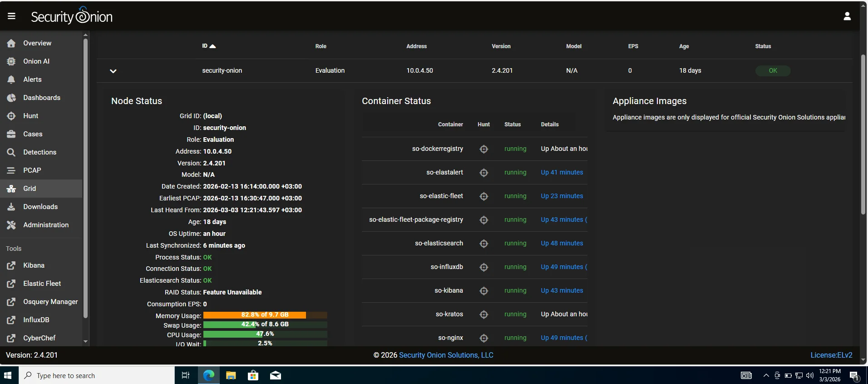Click hunt icon for so-dockerregistry container
This screenshot has height=384, width=868.
click(x=483, y=149)
